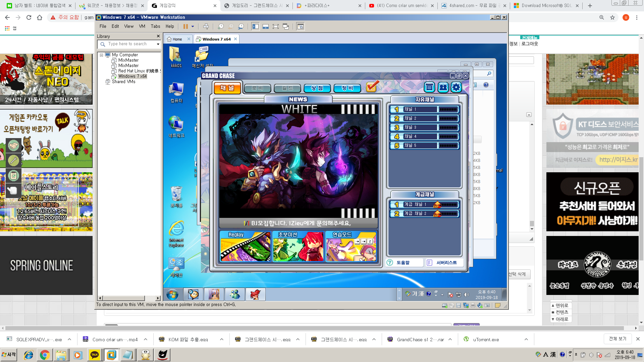Open the 연습모드 practice mode thumbnail
The width and height of the screenshot is (644, 362).
point(351,246)
